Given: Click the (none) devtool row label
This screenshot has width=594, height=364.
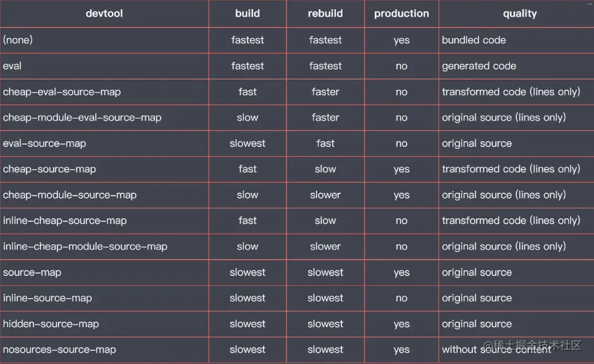Looking at the screenshot, I should click(18, 40).
